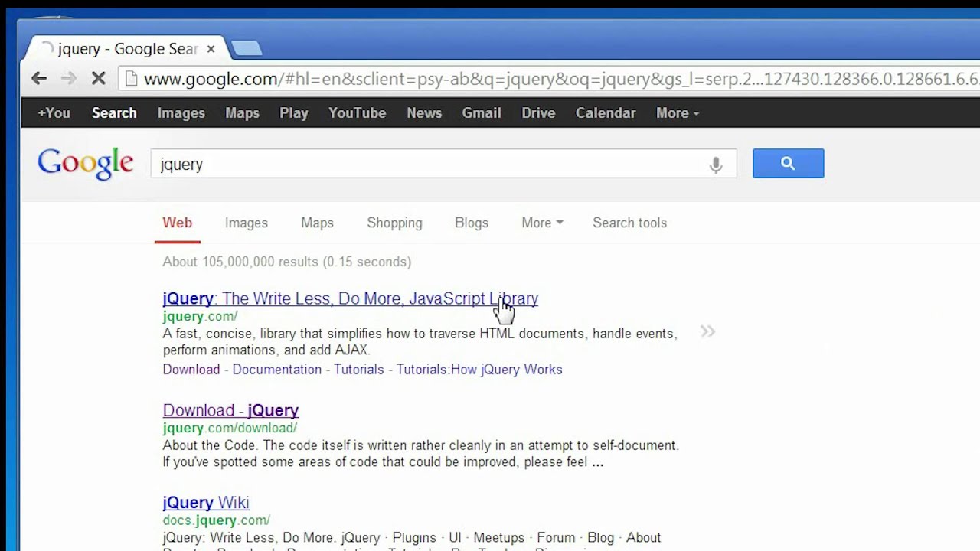980x551 pixels.
Task: Switch to Blogs results tab
Action: click(x=472, y=223)
